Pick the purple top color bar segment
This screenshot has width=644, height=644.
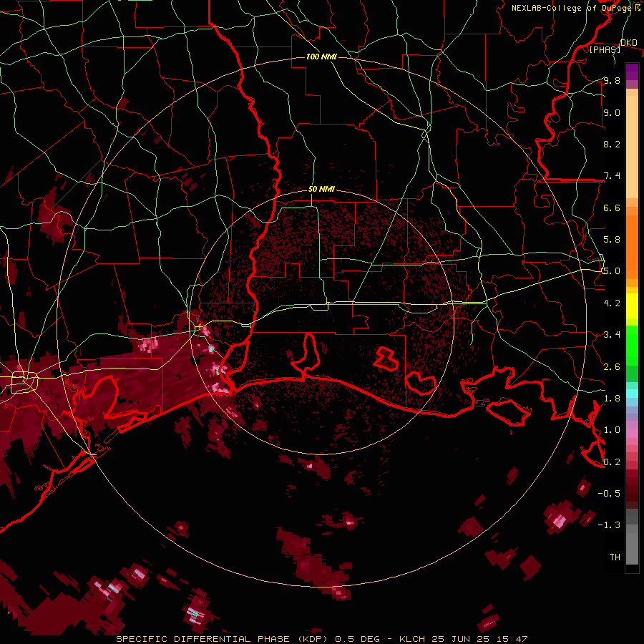tap(632, 71)
